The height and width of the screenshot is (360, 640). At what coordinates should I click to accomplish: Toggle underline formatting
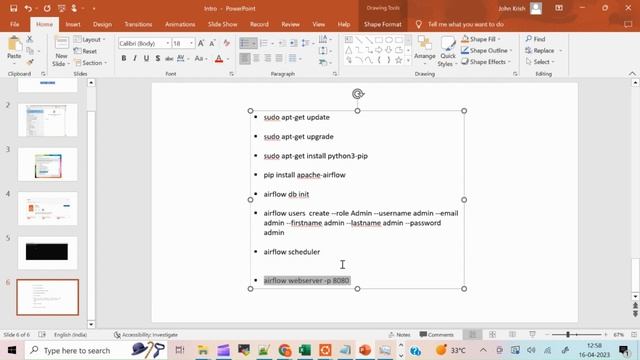coord(146,59)
